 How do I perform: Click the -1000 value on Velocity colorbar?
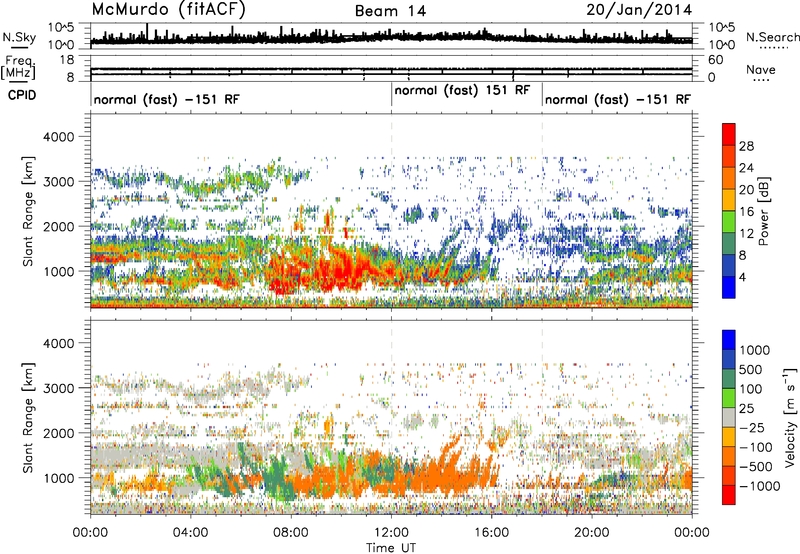click(760, 486)
